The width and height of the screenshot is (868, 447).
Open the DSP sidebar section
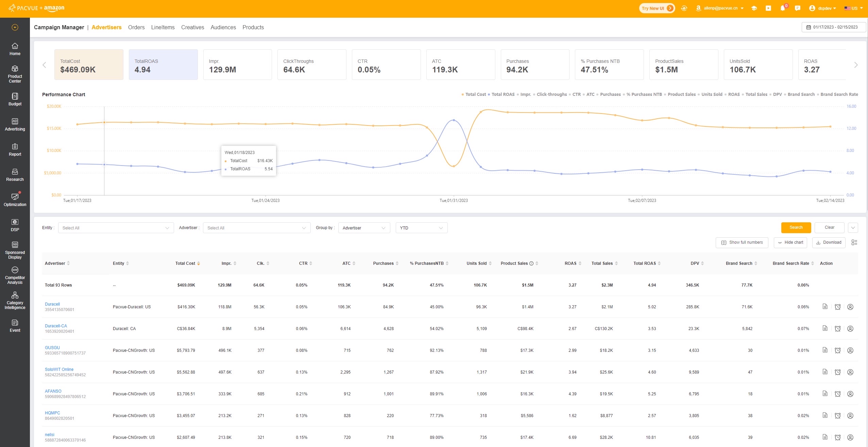coord(15,225)
